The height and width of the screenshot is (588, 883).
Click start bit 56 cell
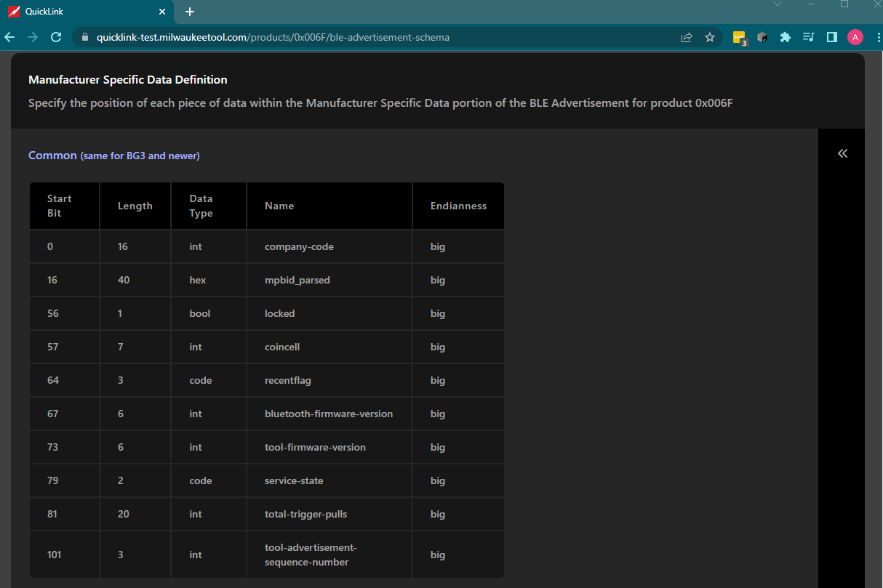(x=64, y=313)
